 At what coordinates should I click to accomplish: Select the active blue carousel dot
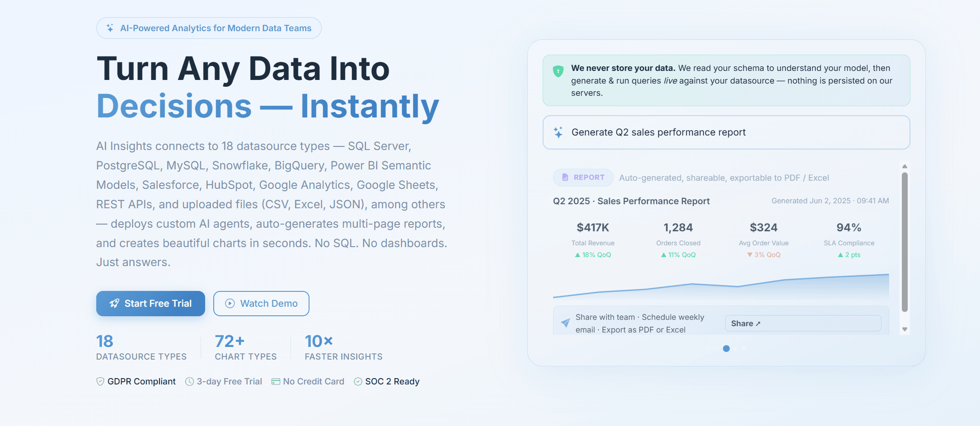(726, 348)
